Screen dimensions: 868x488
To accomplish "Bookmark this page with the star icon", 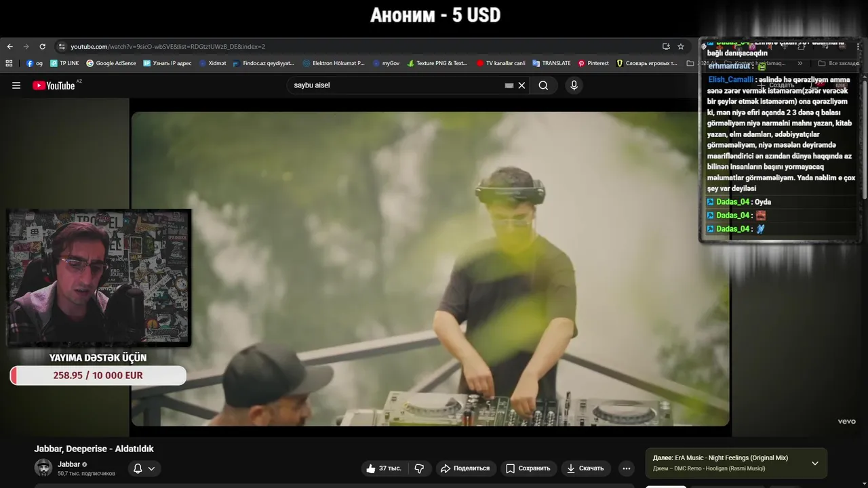I will (x=681, y=47).
